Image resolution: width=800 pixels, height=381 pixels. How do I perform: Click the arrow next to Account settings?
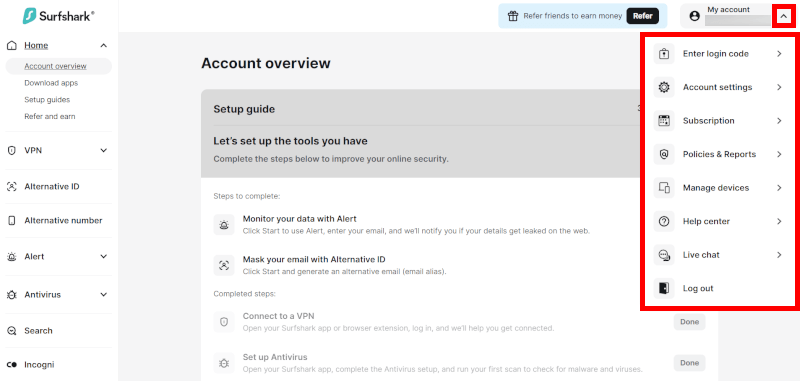pyautogui.click(x=779, y=87)
